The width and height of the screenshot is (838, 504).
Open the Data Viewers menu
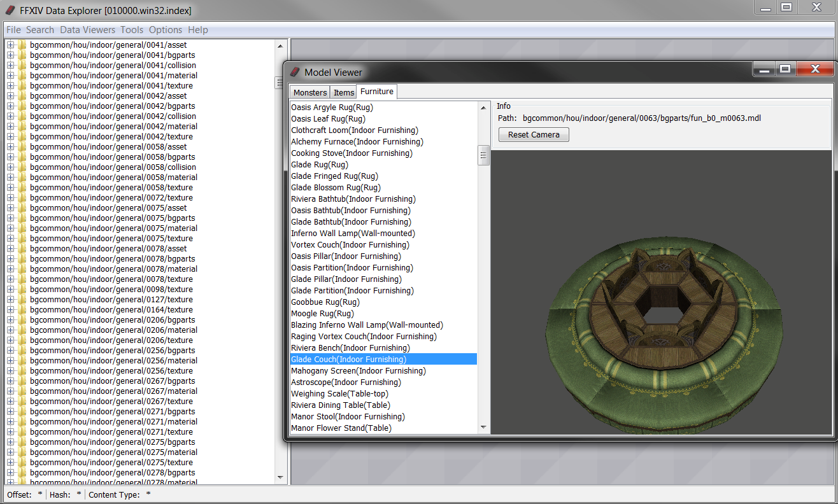coord(88,30)
